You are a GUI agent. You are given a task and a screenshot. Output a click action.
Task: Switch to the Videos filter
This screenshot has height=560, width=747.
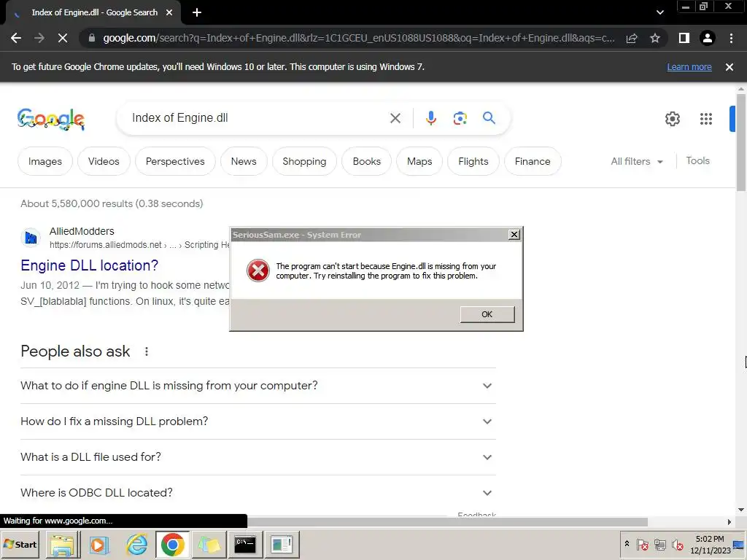tap(104, 161)
